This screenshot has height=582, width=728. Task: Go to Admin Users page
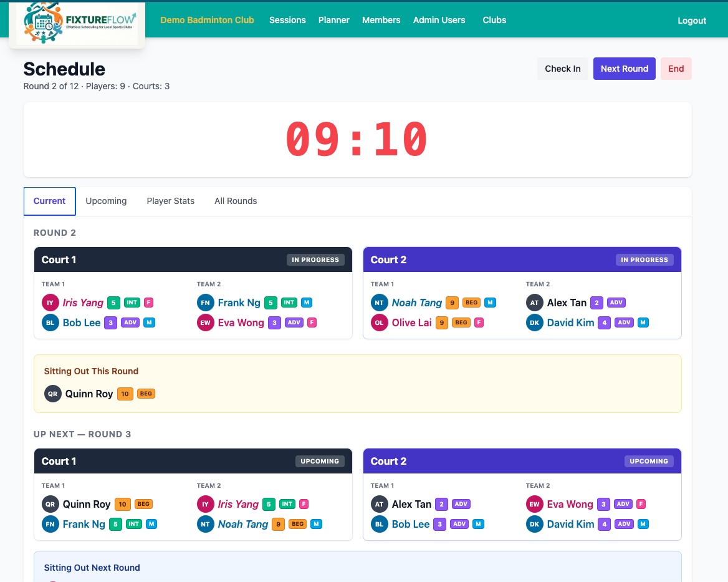(x=439, y=20)
